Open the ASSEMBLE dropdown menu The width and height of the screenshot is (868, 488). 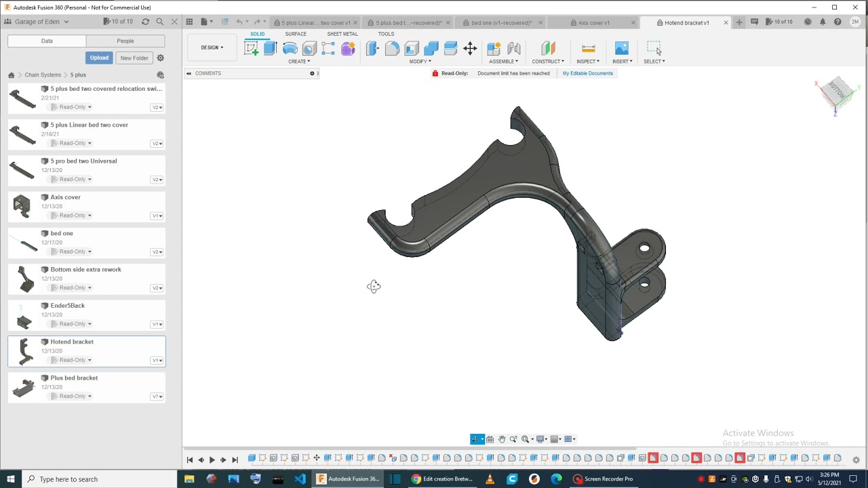click(x=504, y=62)
